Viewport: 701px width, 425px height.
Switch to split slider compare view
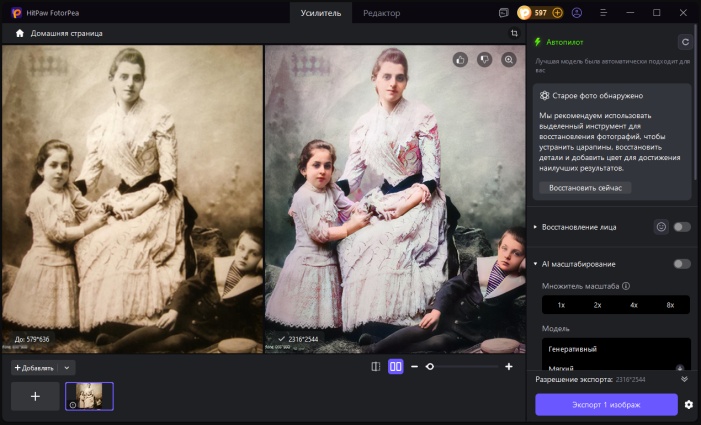tap(376, 366)
